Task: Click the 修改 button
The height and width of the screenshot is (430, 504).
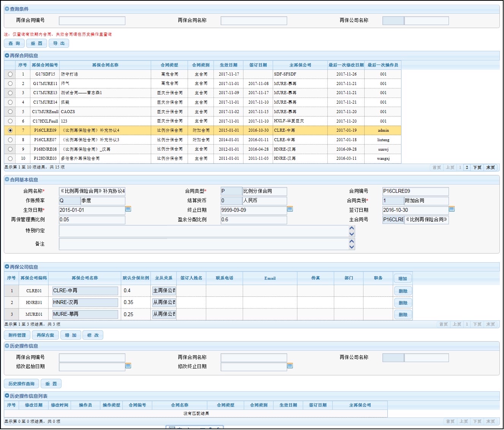Action: click(x=93, y=335)
